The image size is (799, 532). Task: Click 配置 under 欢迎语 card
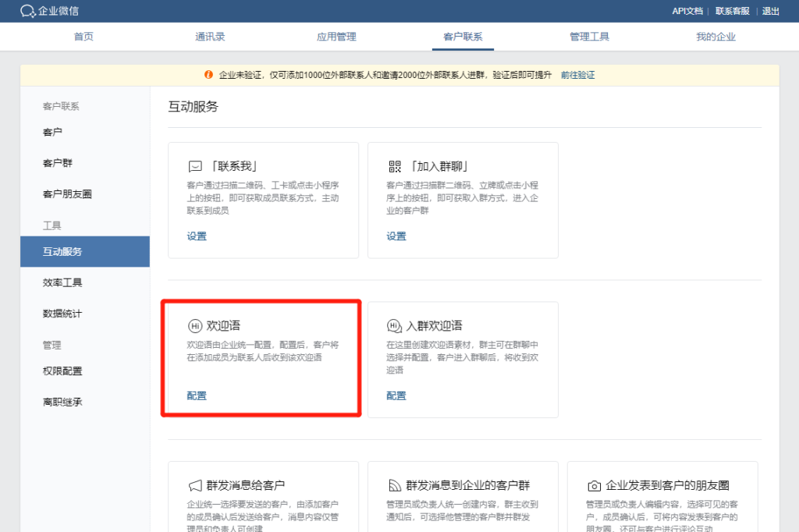pos(197,395)
